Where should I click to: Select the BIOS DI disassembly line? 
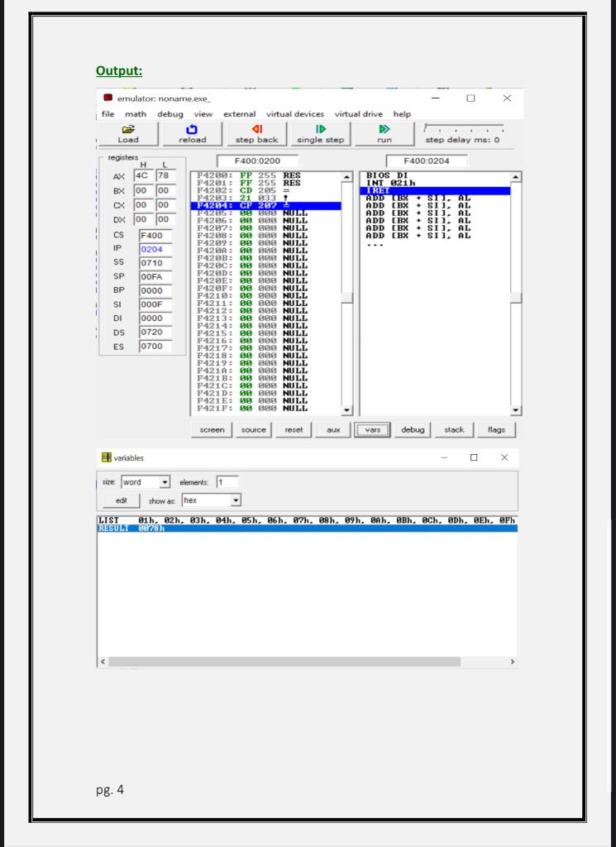coord(435,175)
